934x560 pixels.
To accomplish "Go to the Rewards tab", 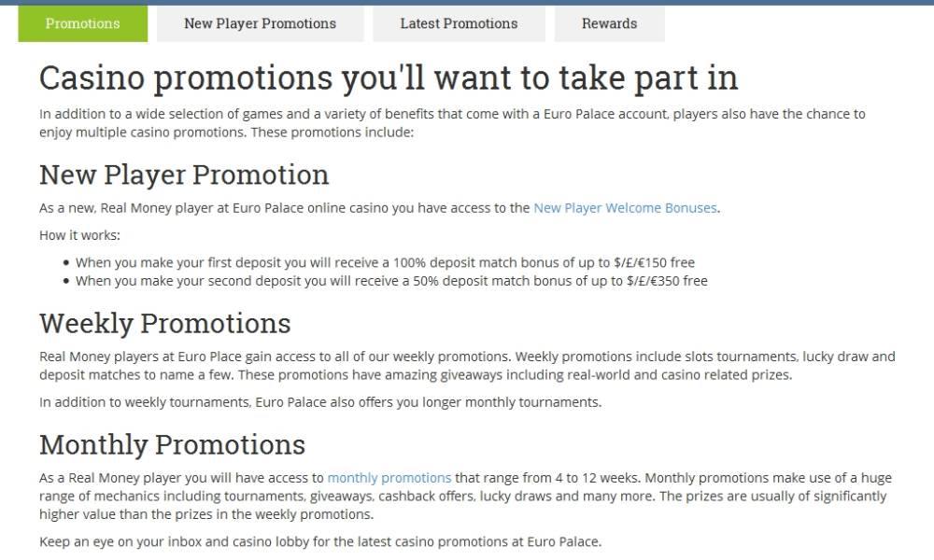I will coord(609,24).
